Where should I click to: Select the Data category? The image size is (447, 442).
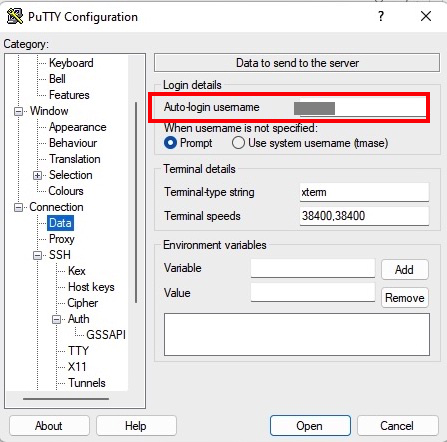click(60, 223)
